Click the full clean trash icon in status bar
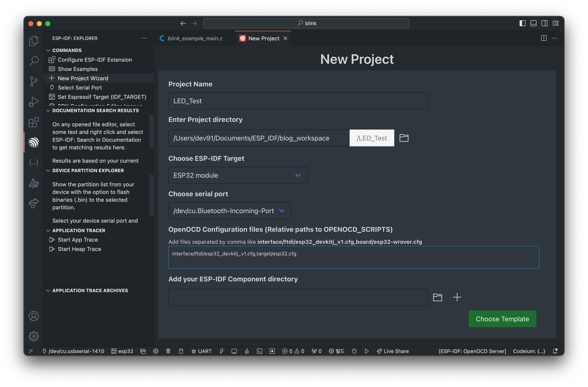This screenshot has width=588, height=387. click(x=168, y=351)
